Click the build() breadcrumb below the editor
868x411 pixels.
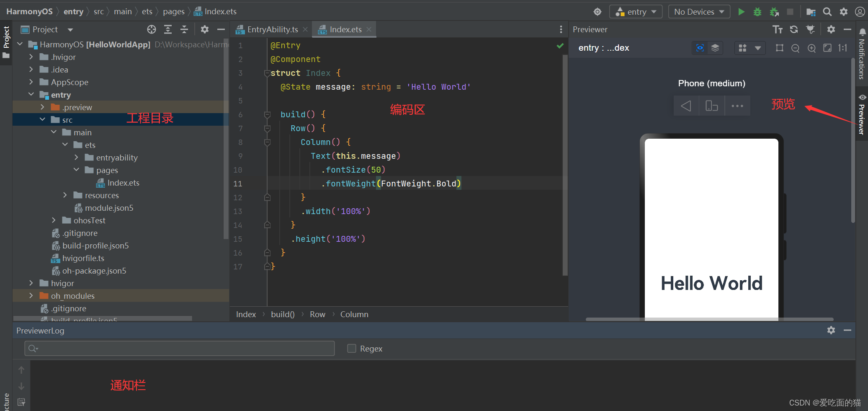[x=283, y=314]
